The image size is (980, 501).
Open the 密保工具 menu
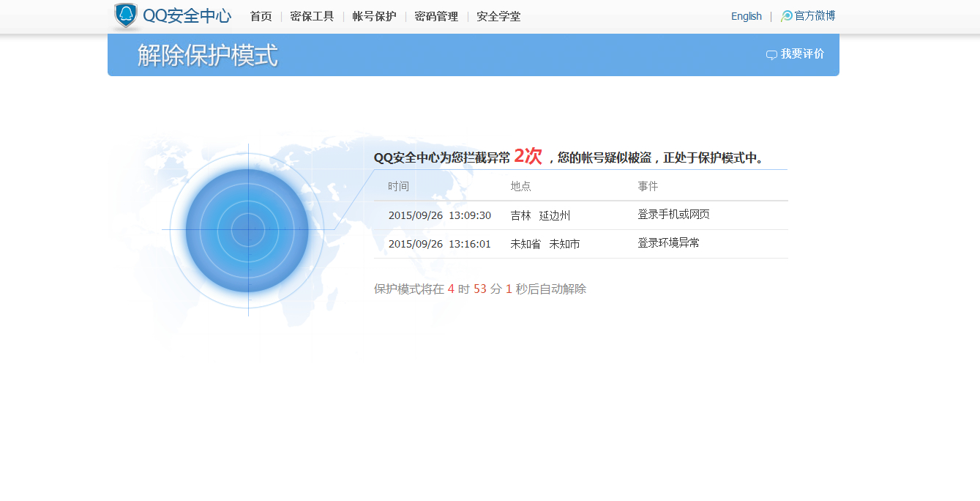coord(312,16)
